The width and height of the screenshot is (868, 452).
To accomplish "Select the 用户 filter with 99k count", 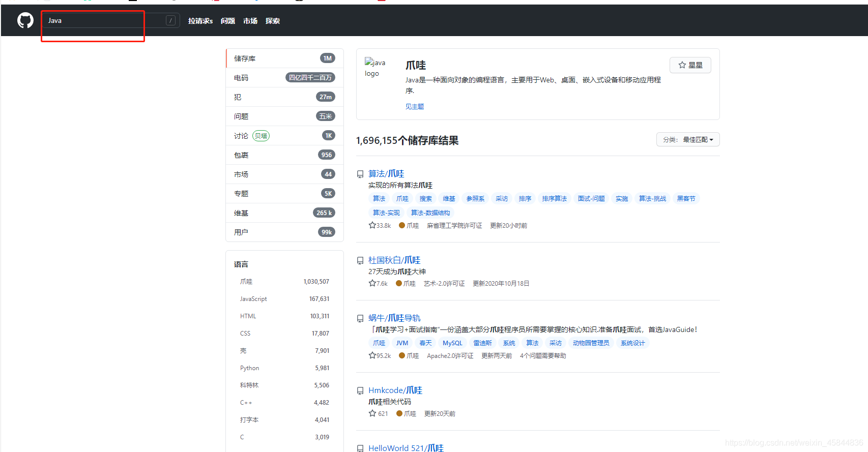I will coord(284,232).
